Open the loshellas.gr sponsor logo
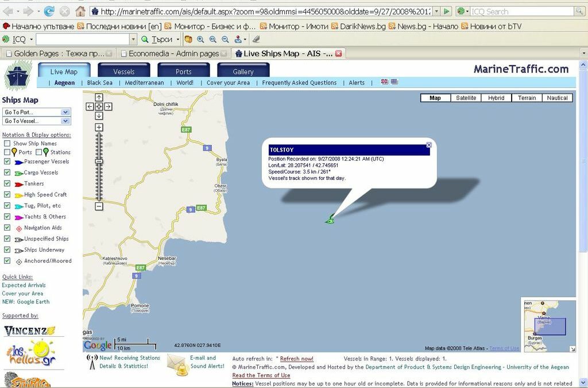This screenshot has width=588, height=388. point(32,353)
